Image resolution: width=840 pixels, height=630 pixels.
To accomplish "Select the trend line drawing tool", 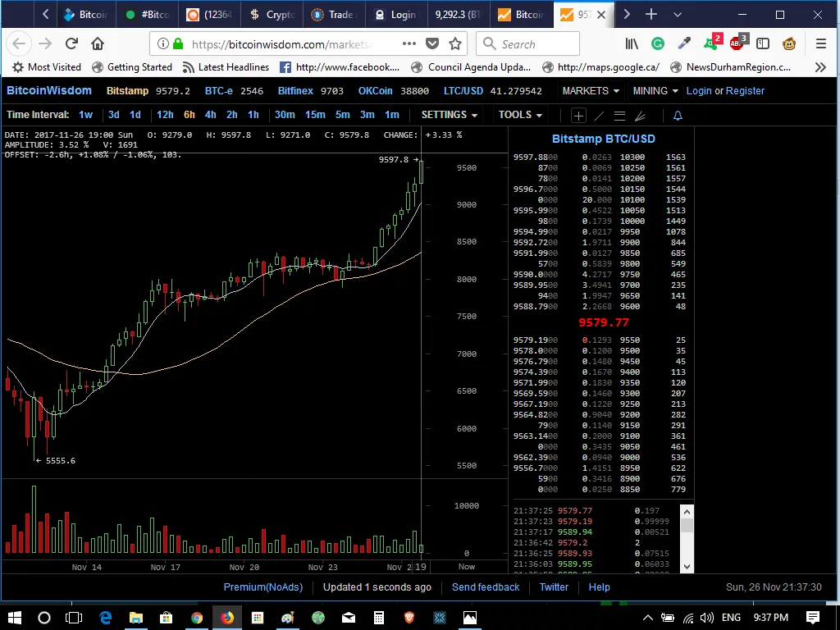I will [599, 115].
